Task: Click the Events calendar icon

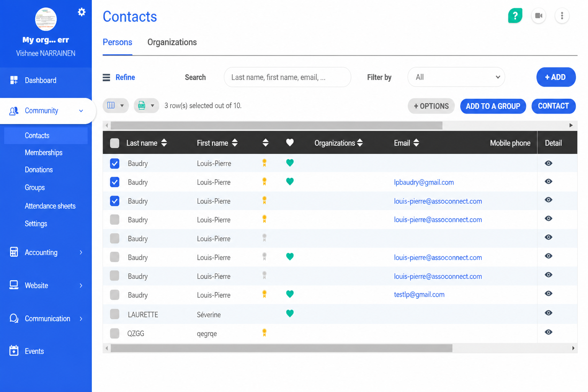Action: click(14, 351)
